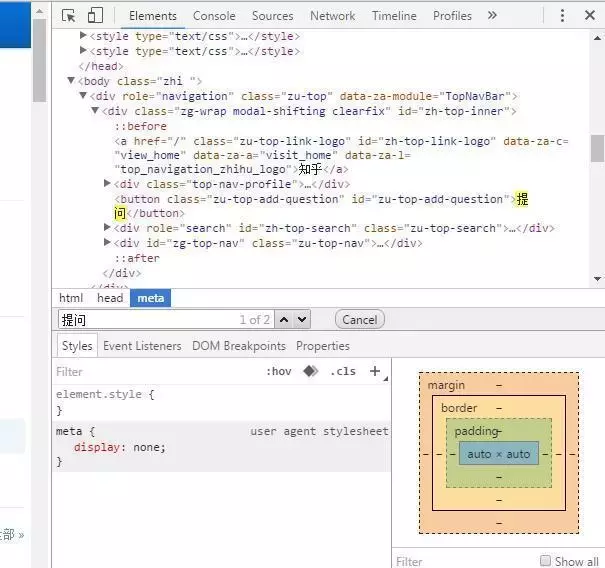This screenshot has height=568, width=605.
Task: Expand the zh-top-search div node
Action: coord(107,227)
